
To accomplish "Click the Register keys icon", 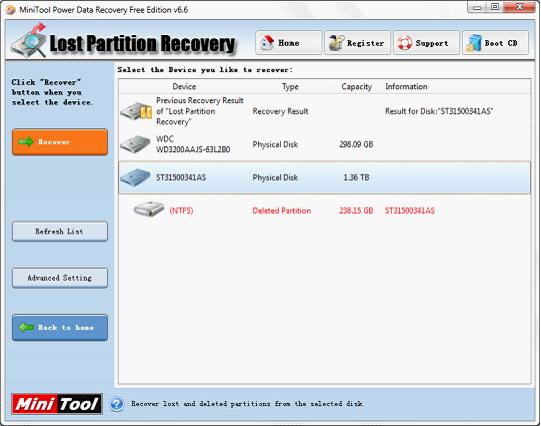I will [x=336, y=43].
